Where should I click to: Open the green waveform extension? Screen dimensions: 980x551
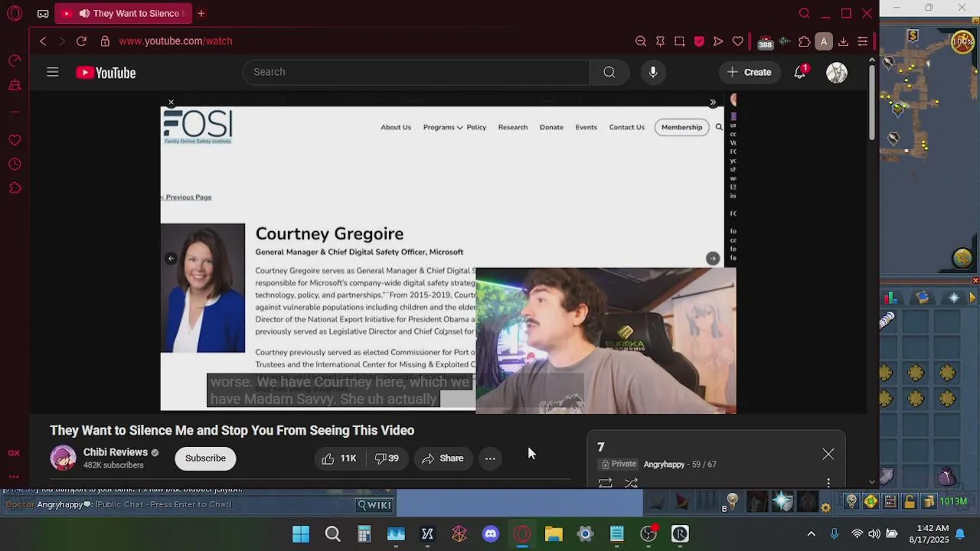coord(785,41)
